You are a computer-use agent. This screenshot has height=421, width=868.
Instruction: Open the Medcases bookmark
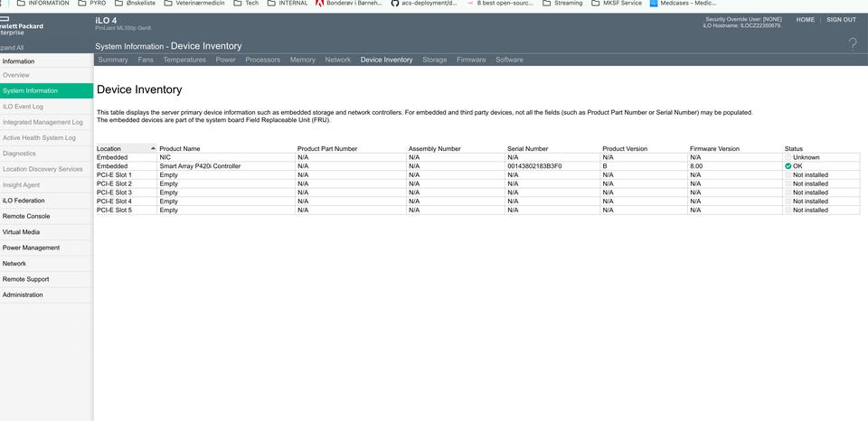[684, 4]
